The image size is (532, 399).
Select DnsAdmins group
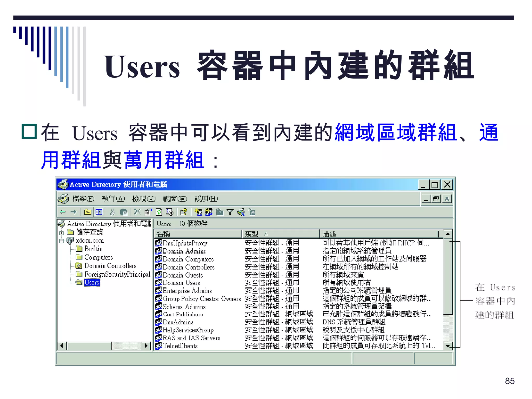[175, 322]
